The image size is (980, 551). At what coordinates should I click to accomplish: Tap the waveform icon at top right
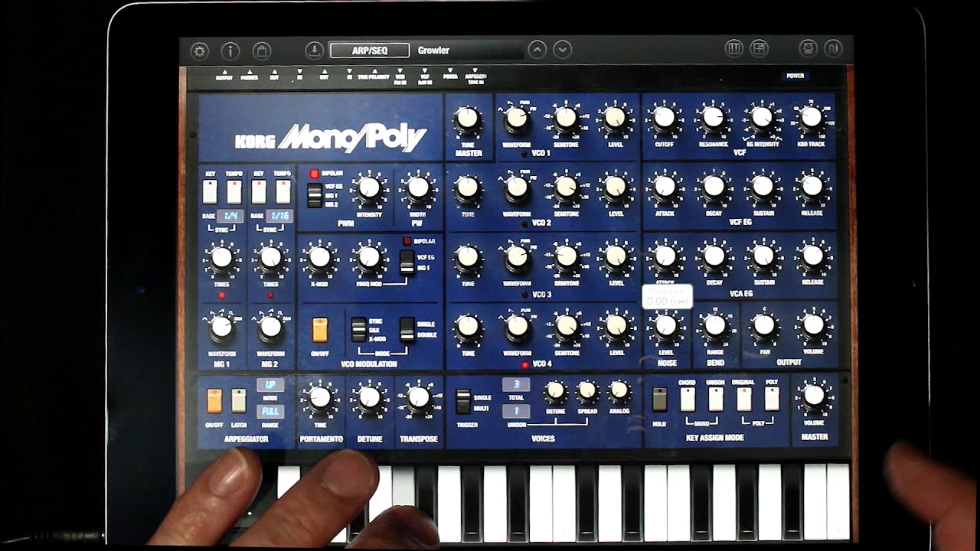coord(833,49)
